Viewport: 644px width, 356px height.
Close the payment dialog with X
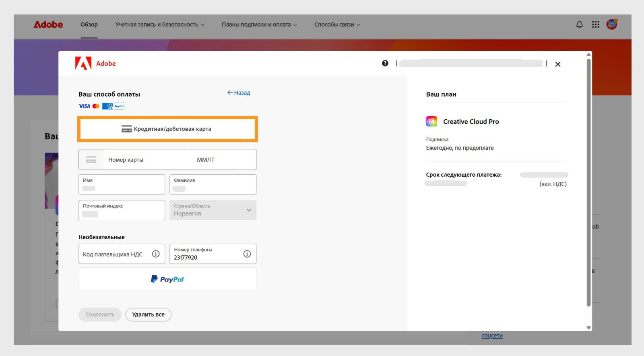coord(558,64)
